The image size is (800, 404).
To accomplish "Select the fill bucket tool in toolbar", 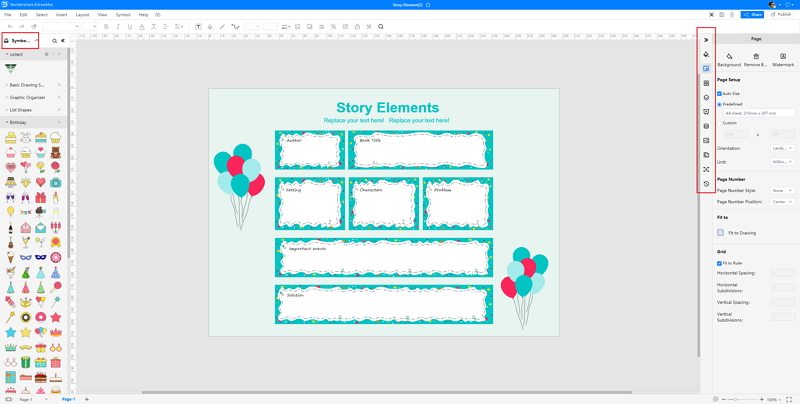I will (210, 27).
